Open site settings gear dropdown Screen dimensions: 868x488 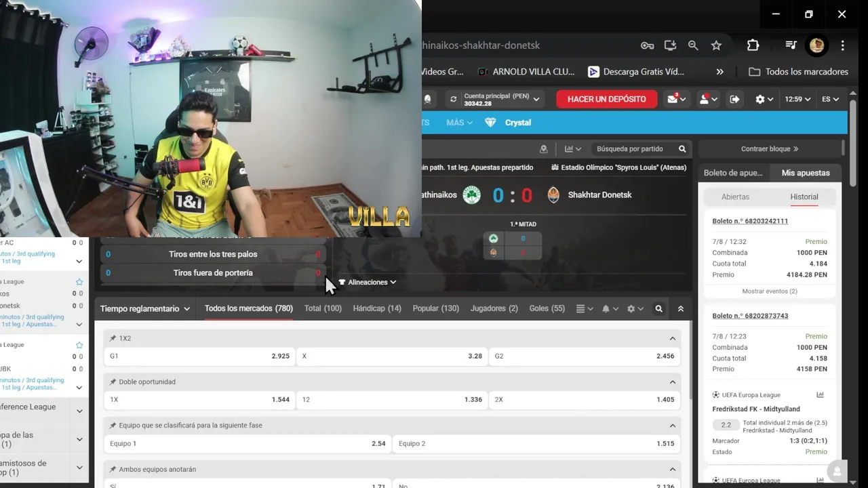(x=764, y=99)
